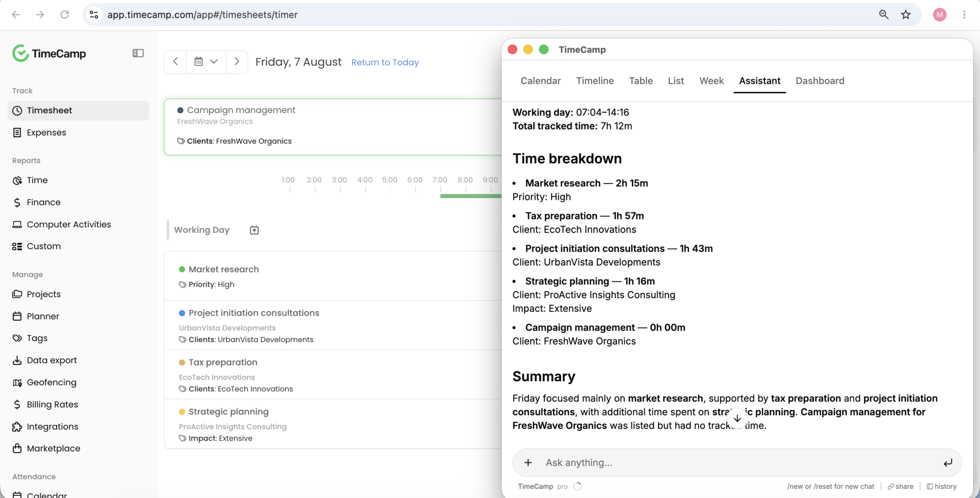Select the Assistant tab
980x498 pixels.
[x=759, y=81]
